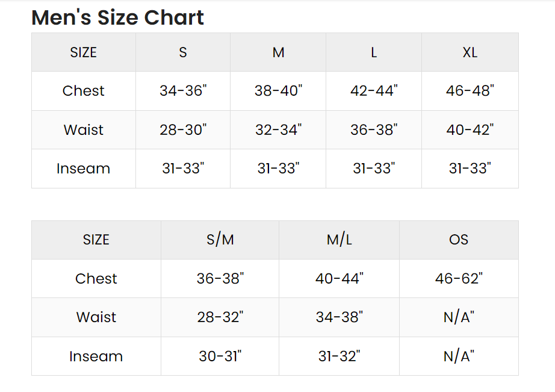The width and height of the screenshot is (555, 392).
Task: Click the L size column header
Action: coord(374,52)
